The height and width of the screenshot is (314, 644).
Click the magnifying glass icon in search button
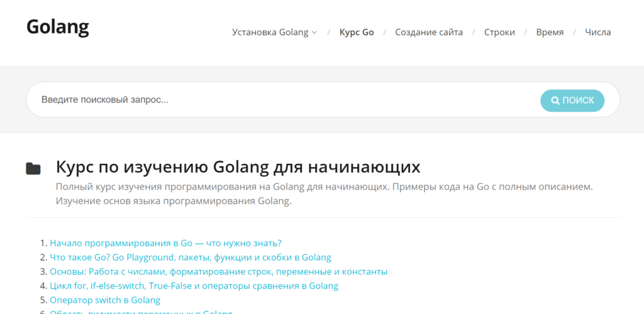[x=555, y=100]
